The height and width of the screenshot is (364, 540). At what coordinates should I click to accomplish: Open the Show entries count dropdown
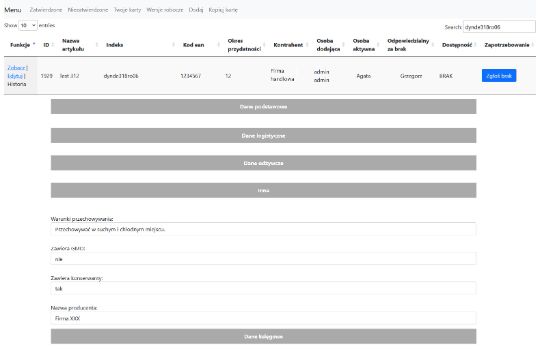coord(28,25)
